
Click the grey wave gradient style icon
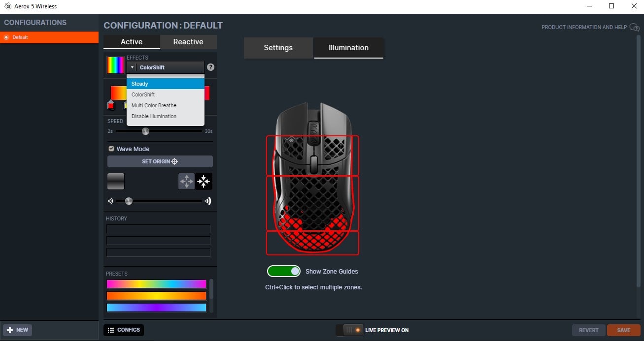point(116,181)
